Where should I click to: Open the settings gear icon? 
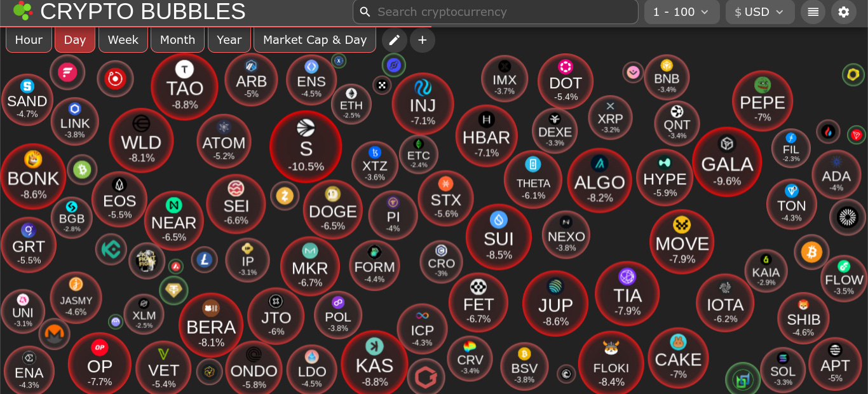coord(844,12)
